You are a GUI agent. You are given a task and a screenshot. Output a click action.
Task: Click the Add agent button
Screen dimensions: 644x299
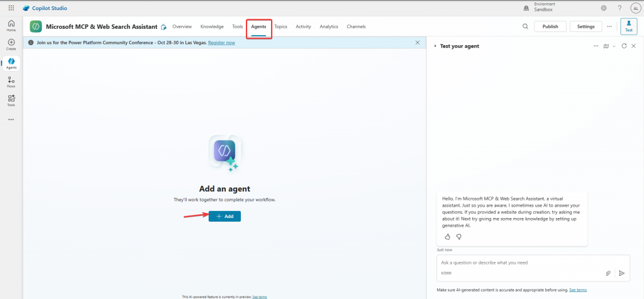pyautogui.click(x=225, y=216)
